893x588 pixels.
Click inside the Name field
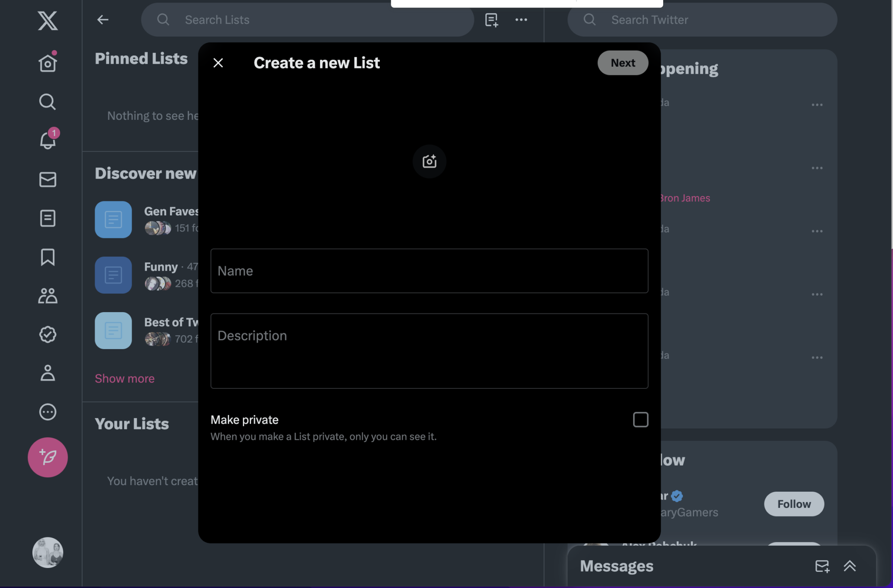[x=429, y=271]
